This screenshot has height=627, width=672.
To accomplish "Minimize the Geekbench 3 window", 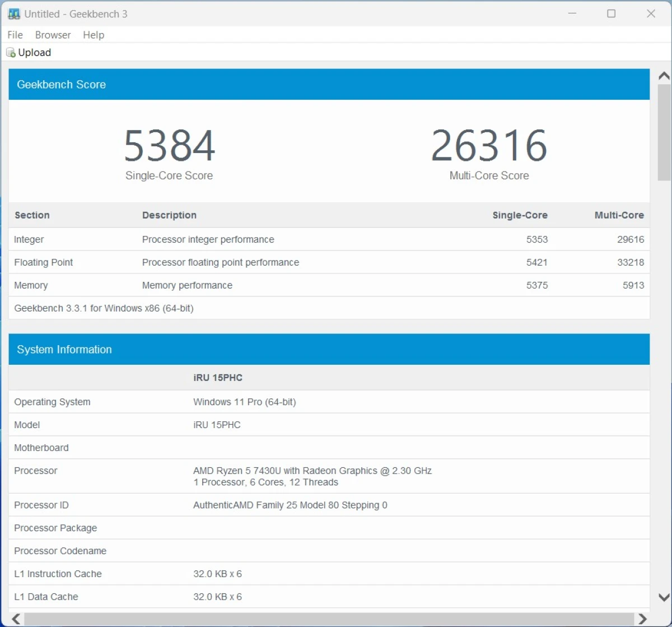I will pyautogui.click(x=572, y=14).
